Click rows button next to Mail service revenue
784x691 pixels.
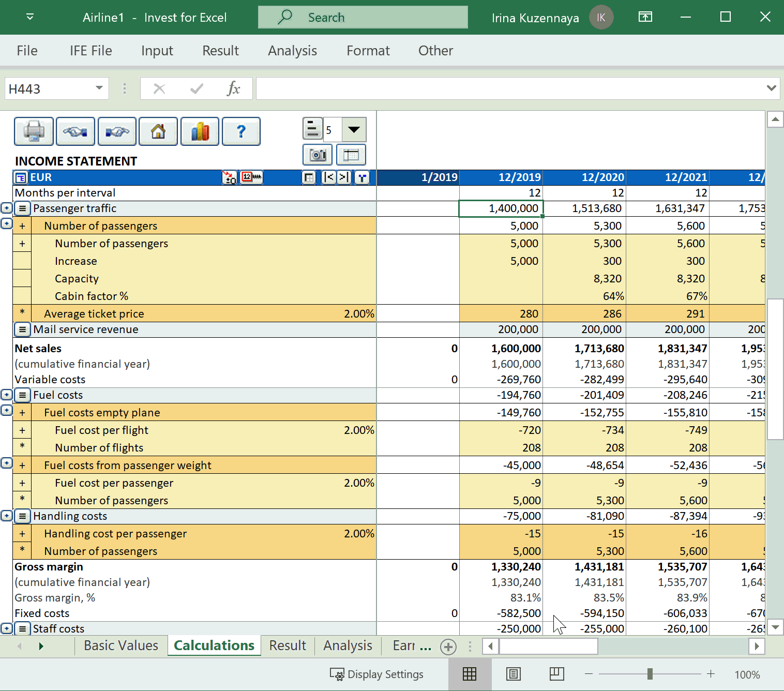click(22, 329)
